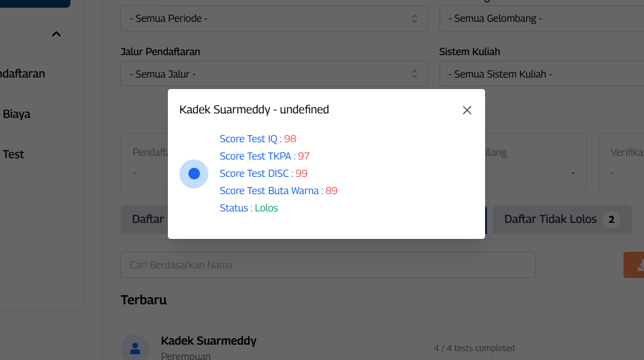The image size is (644, 360).
Task: Switch to the Daftar Tidak Lolos tab
Action: (551, 220)
